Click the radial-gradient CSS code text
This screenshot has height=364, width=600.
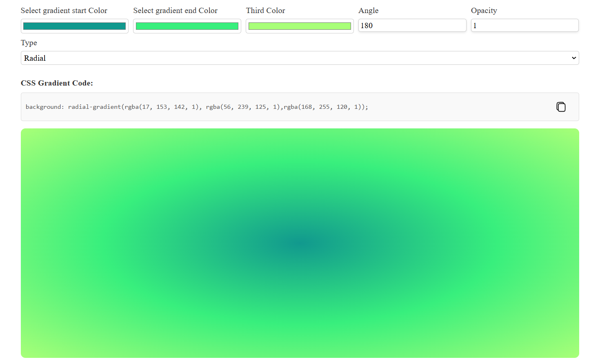tap(197, 107)
